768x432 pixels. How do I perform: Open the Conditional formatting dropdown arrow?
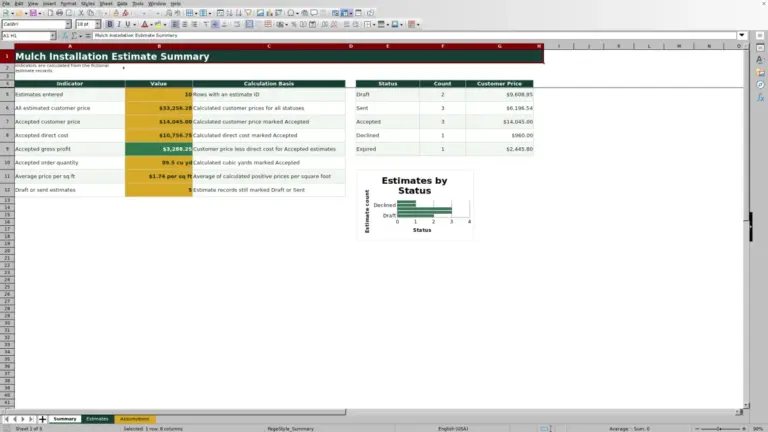[x=418, y=24]
